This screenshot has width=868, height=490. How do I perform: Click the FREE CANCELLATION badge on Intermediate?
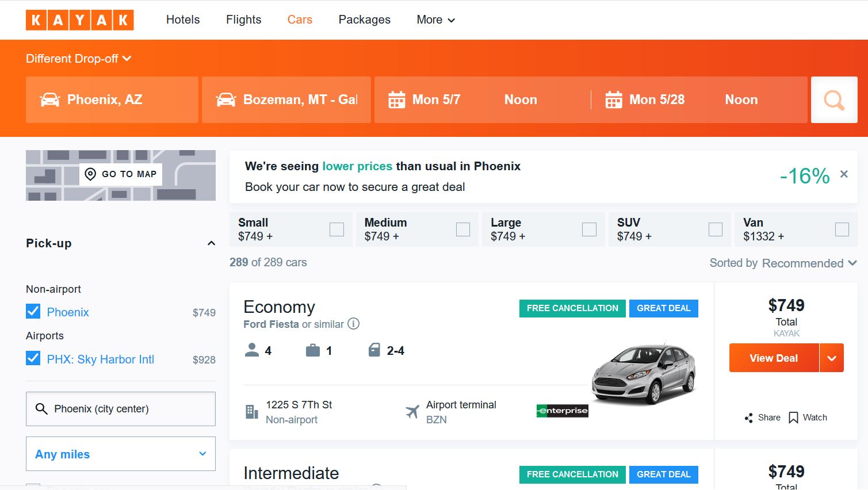572,474
